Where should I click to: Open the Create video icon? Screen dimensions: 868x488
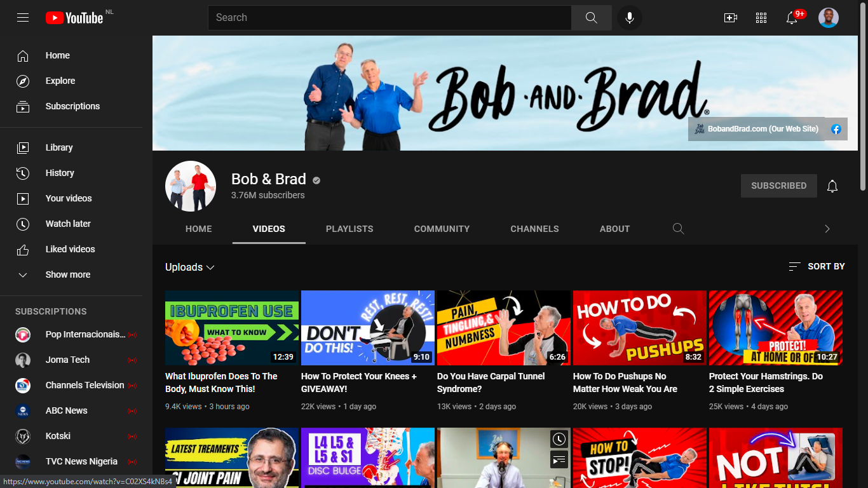[731, 18]
